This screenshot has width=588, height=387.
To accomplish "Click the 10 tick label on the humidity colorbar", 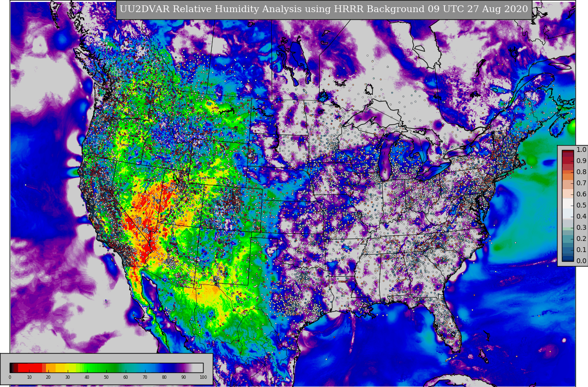I will pyautogui.click(x=29, y=377).
